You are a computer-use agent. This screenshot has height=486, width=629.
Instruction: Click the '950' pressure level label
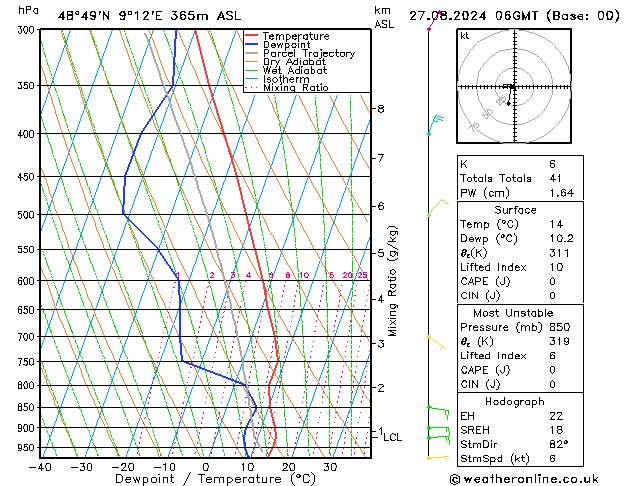[x=28, y=448]
